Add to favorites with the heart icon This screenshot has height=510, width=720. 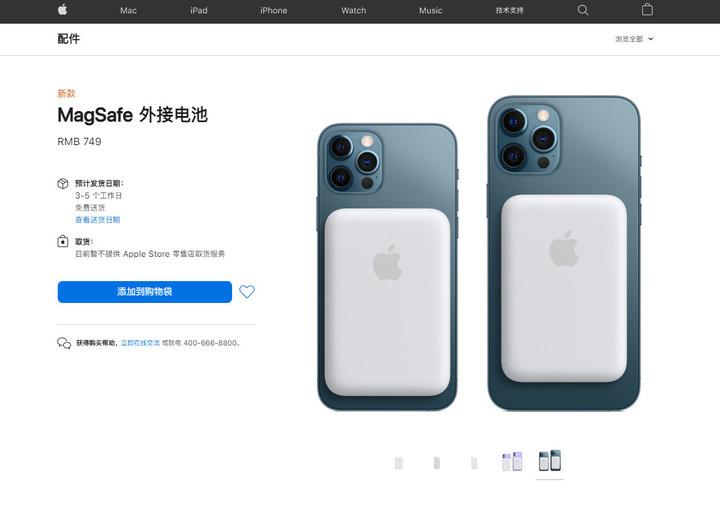(x=247, y=291)
